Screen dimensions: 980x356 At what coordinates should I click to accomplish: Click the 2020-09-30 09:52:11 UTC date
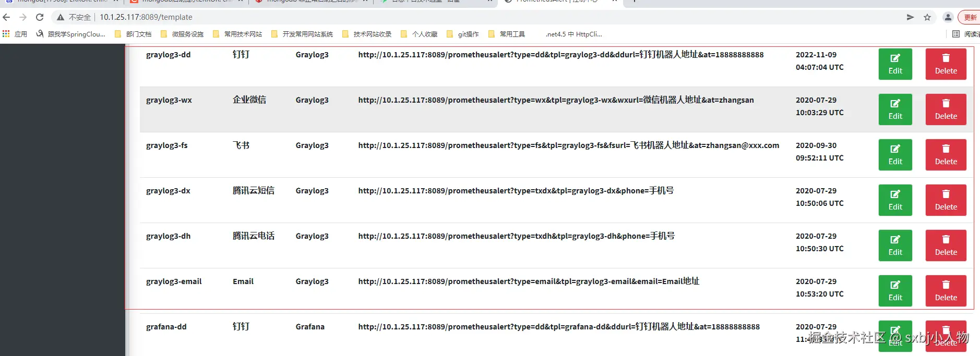tap(819, 152)
